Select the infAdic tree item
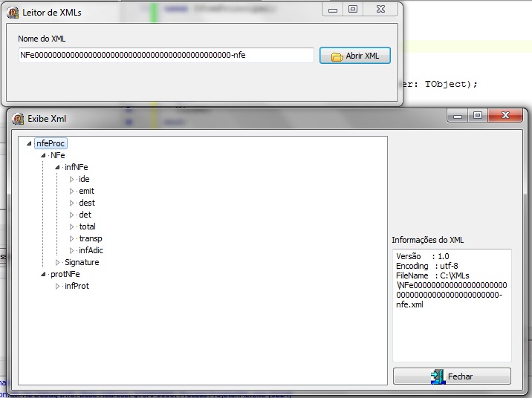Viewport: 532px width, 398px height. (x=91, y=250)
